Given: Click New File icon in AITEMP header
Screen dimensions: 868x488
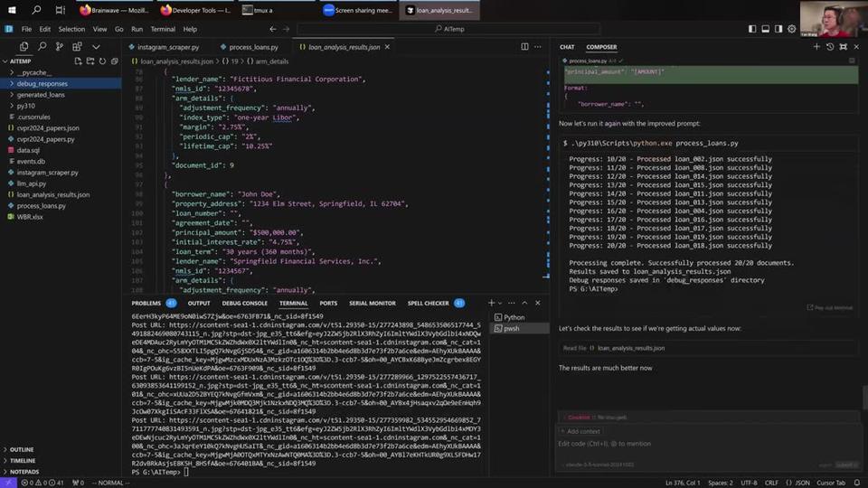Looking at the screenshot, I should [x=78, y=61].
